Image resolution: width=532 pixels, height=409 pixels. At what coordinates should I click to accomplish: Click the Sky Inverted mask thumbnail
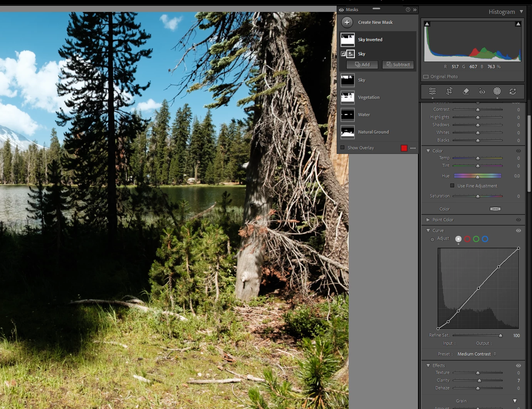point(347,40)
